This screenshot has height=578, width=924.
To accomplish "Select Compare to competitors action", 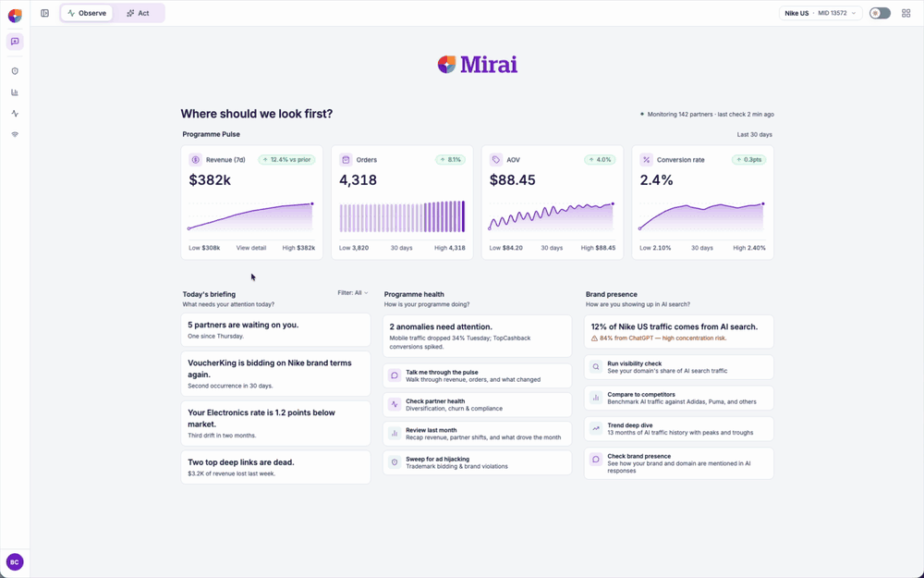I will (x=679, y=398).
